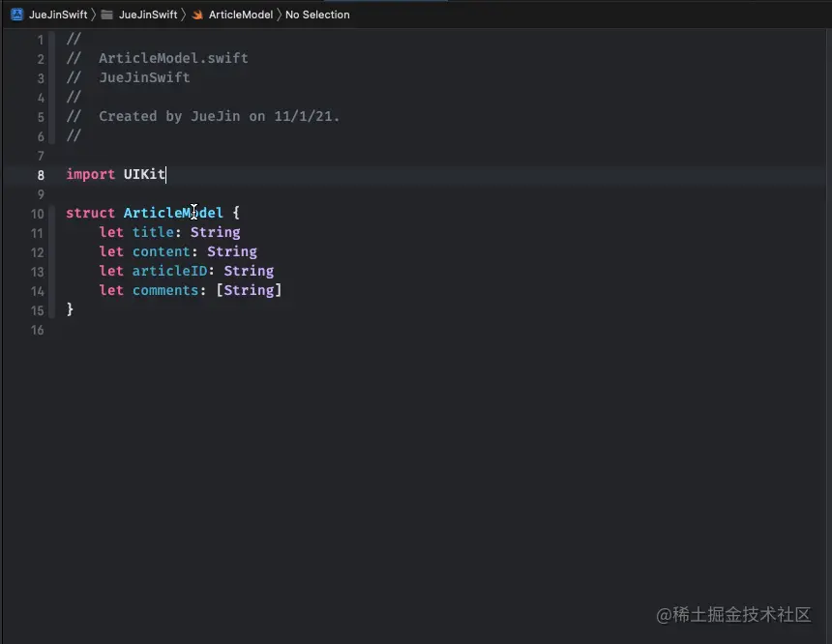
Task: Click the let keyword before comments
Action: coord(111,290)
